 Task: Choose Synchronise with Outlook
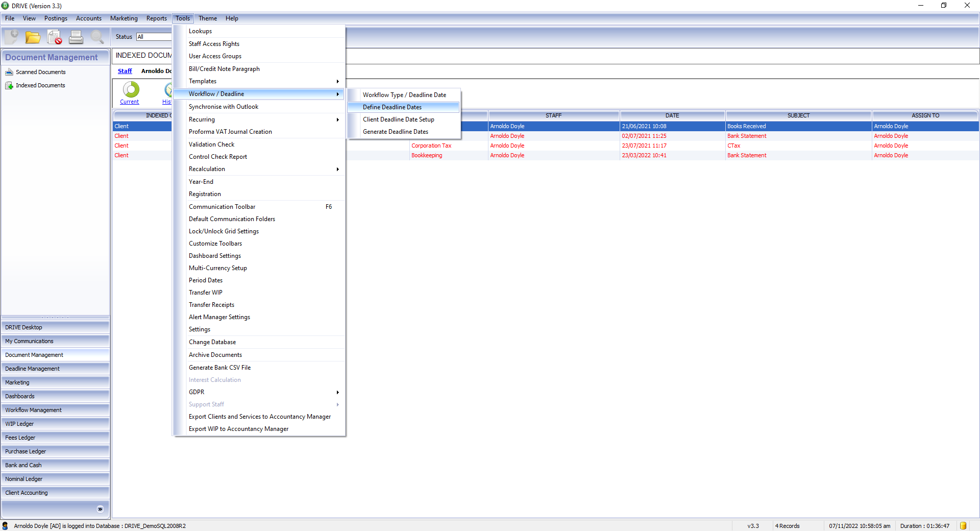(x=259, y=107)
